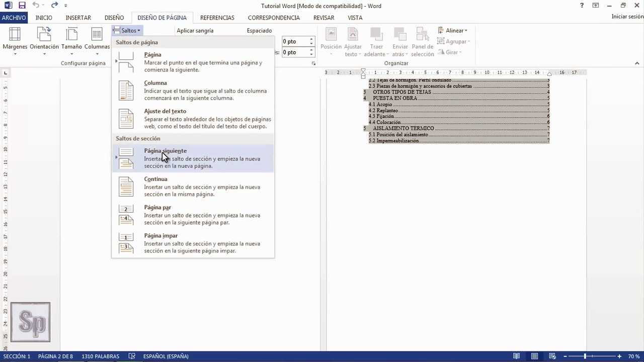This screenshot has width=644, height=362.
Task: Switch to the DISEÑO tab
Action: [114, 18]
